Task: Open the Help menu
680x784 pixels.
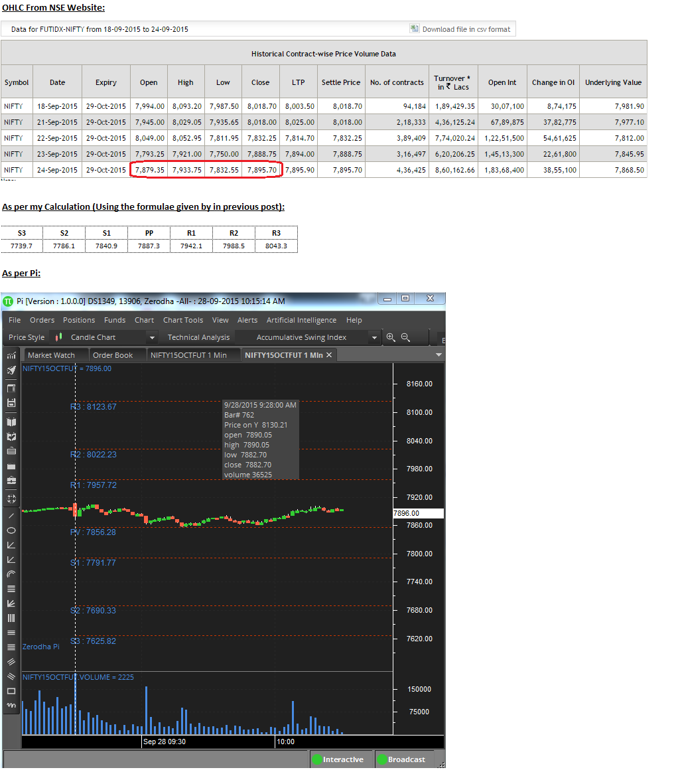Action: pyautogui.click(x=354, y=320)
